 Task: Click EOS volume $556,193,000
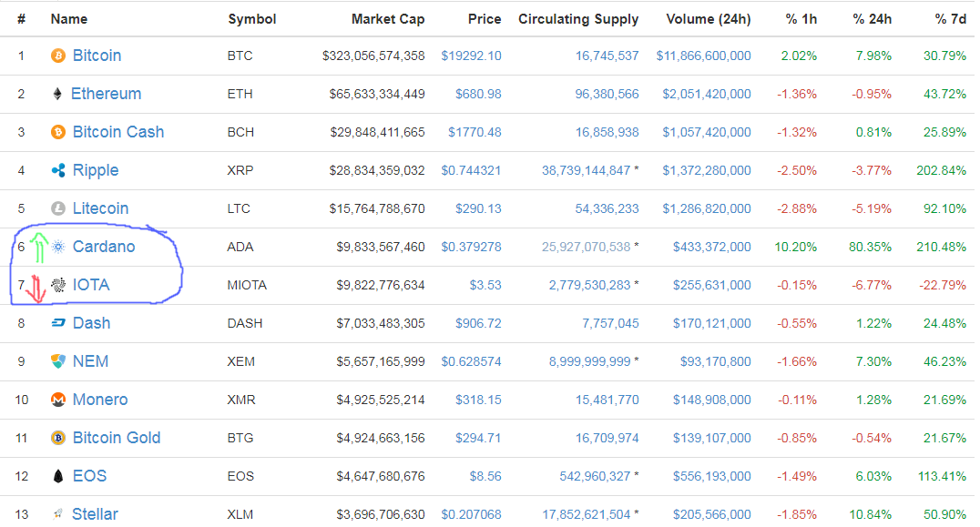(x=712, y=476)
